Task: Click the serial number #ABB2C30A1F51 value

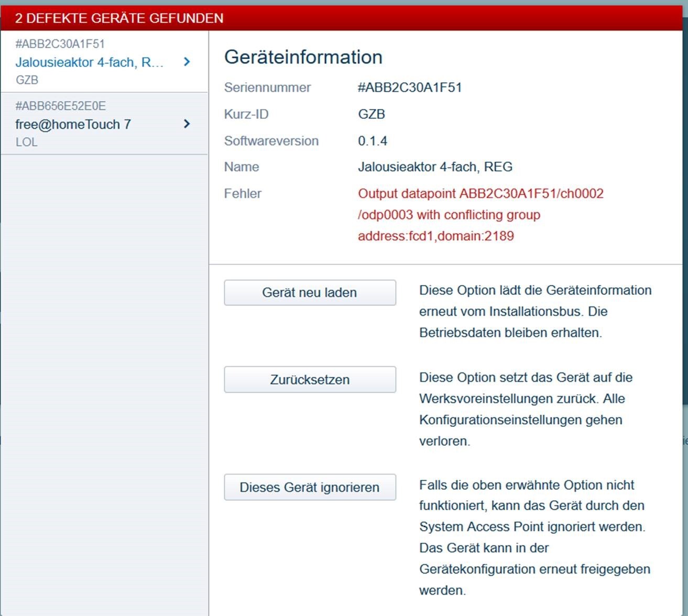Action: pyautogui.click(x=410, y=87)
